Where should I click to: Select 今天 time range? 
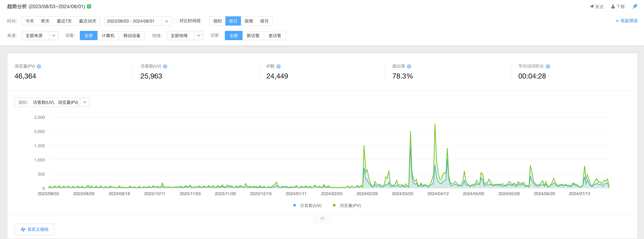click(x=30, y=21)
